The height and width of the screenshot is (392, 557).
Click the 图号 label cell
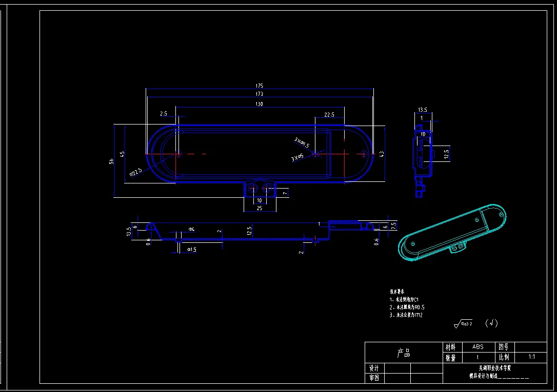point(504,347)
